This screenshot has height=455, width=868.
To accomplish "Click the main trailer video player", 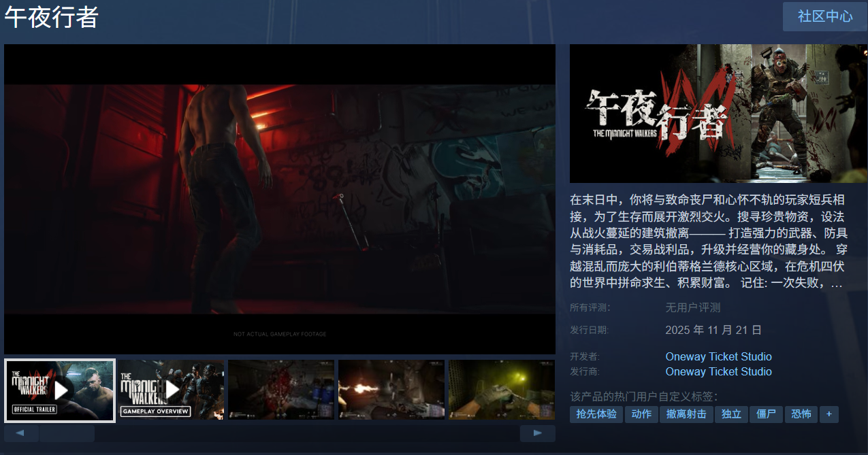I will pyautogui.click(x=280, y=199).
